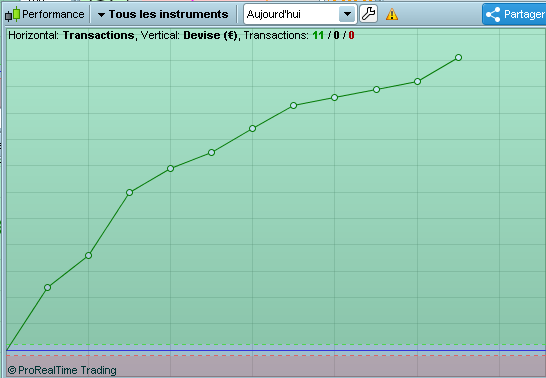Open the Performance menu label

[53, 14]
